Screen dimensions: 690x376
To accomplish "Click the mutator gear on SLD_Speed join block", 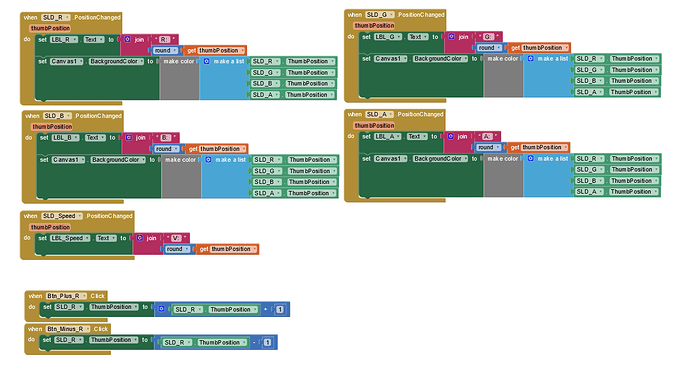I will 139,238.
